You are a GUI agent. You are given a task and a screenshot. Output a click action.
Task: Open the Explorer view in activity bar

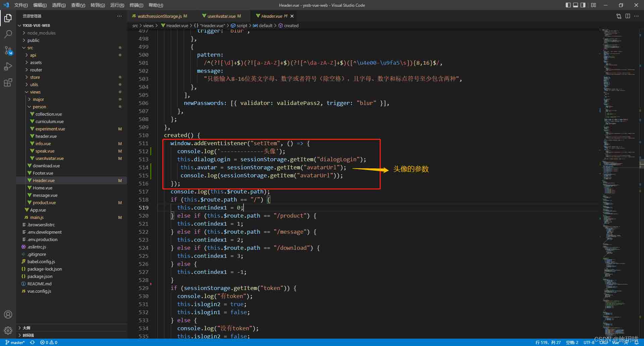pyautogui.click(x=8, y=18)
